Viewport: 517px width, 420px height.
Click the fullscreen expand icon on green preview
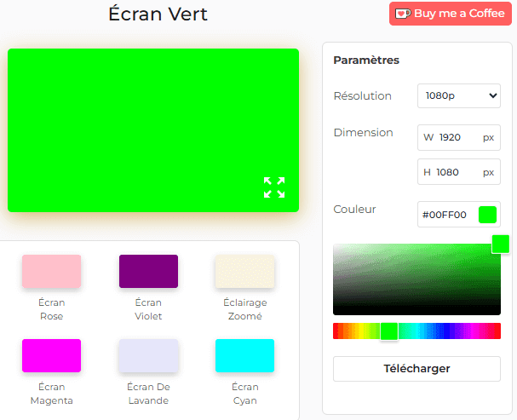tap(274, 187)
